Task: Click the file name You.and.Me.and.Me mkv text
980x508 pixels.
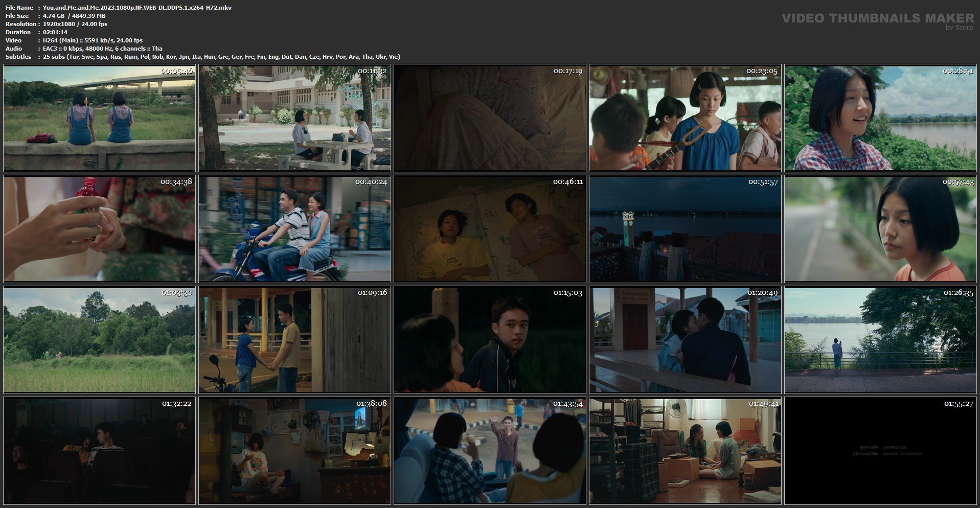Action: 137,8
